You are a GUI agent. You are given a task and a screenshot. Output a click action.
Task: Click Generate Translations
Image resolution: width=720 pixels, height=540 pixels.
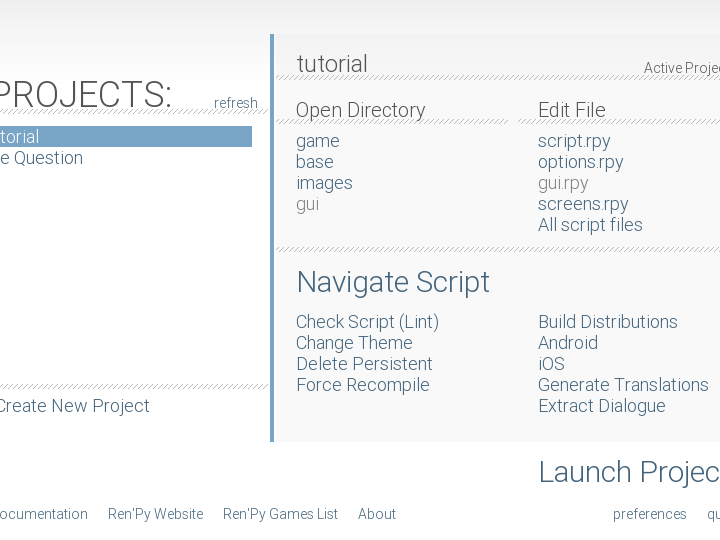click(x=622, y=385)
